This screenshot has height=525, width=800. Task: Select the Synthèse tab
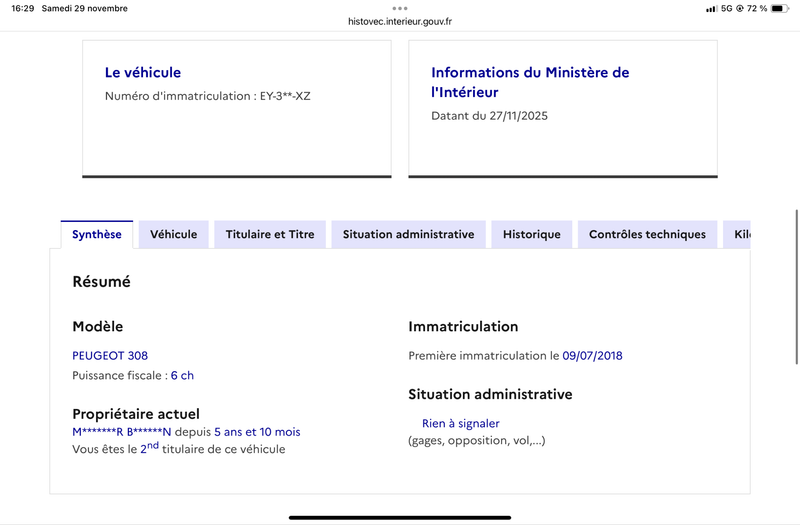[97, 235]
